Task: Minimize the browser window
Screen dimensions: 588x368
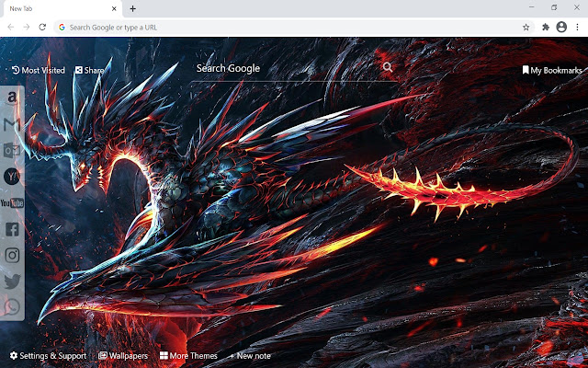Action: tap(531, 7)
